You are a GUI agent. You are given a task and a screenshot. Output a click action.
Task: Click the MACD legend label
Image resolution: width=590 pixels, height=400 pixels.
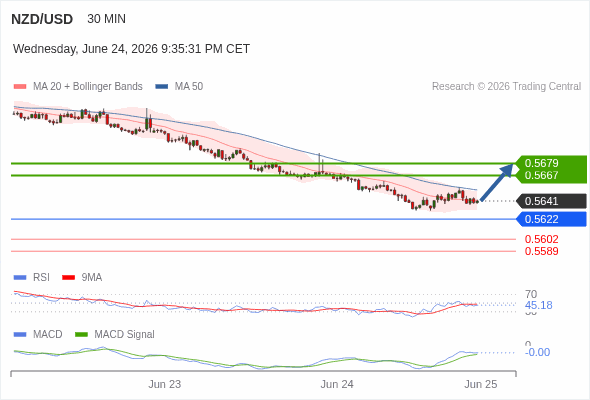[x=48, y=335]
